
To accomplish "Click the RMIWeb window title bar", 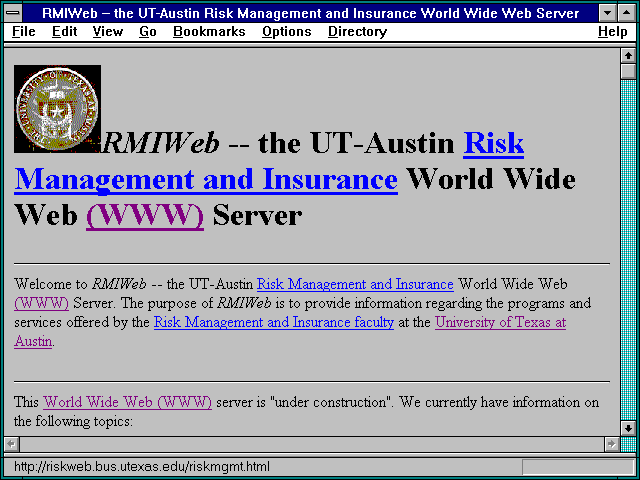I will 311,13.
